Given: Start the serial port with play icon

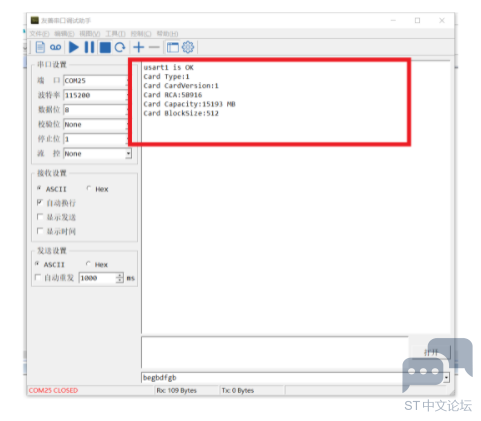Looking at the screenshot, I should coord(74,47).
